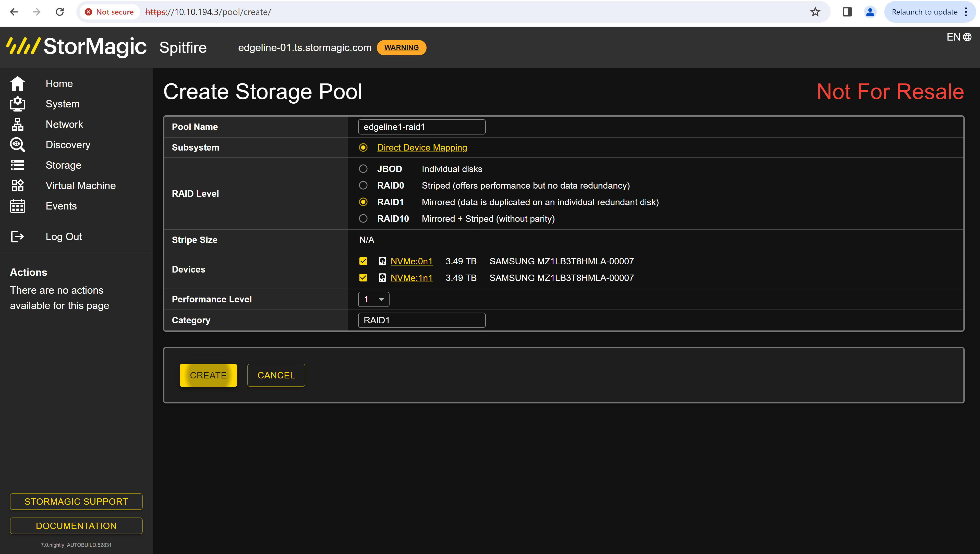The width and height of the screenshot is (980, 554).
Task: Reload the page with refresh icon
Action: point(60,12)
